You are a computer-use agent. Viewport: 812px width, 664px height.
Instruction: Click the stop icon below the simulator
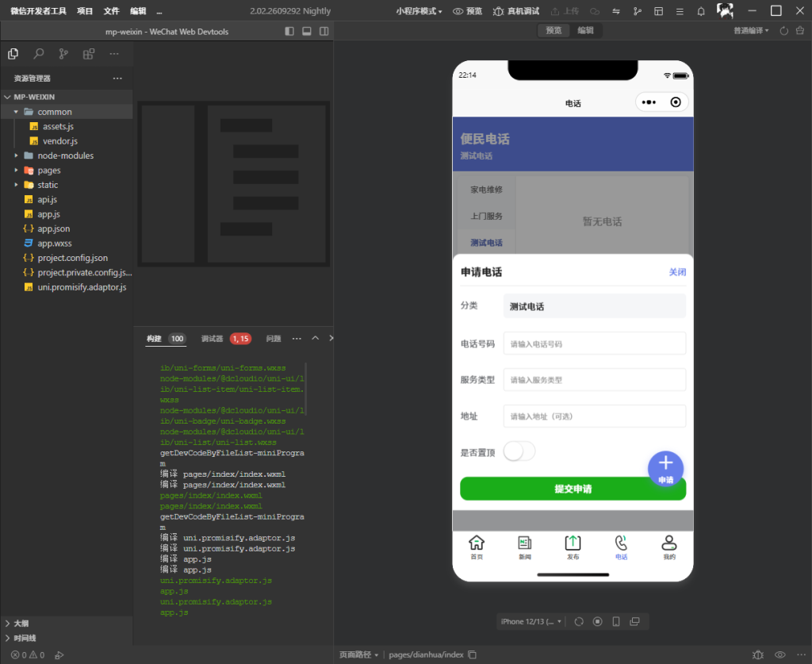point(598,621)
